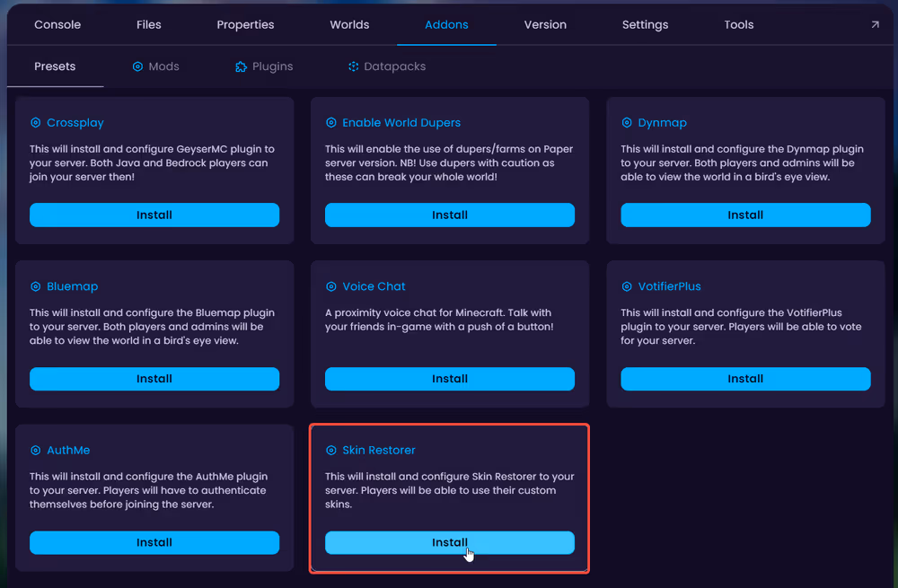Image resolution: width=898 pixels, height=588 pixels.
Task: Install the Dynmap plugin preset
Action: point(745,215)
